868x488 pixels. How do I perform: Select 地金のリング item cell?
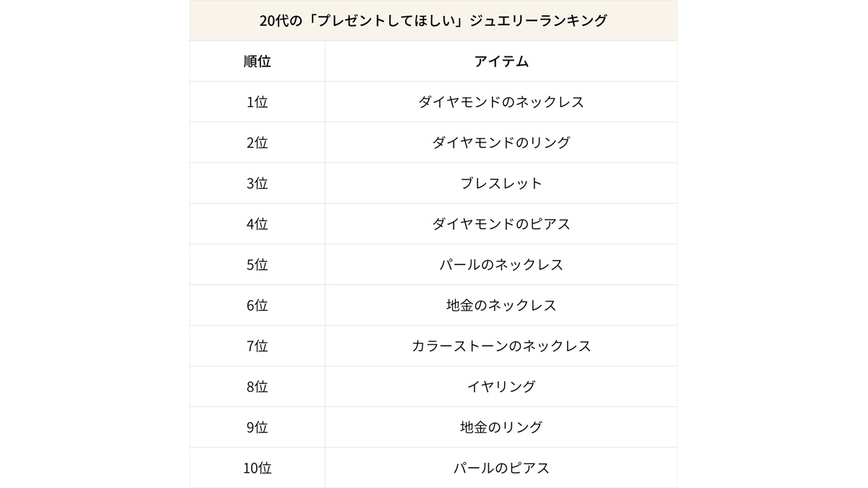point(501,427)
